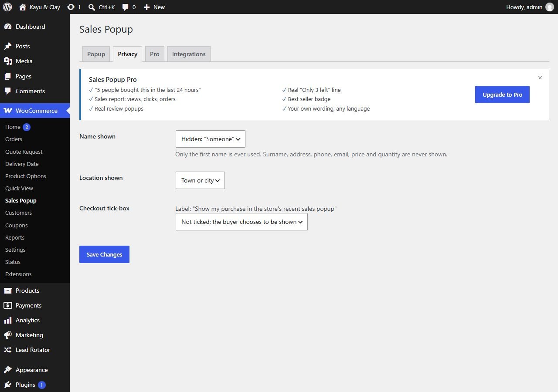Open Posts pin icon
This screenshot has height=392, width=558.
(x=8, y=46)
